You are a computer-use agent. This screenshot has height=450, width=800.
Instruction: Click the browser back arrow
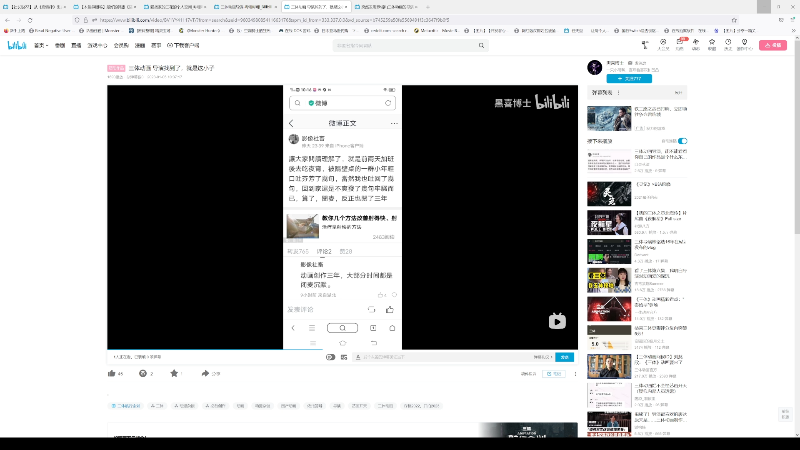pyautogui.click(x=7, y=20)
